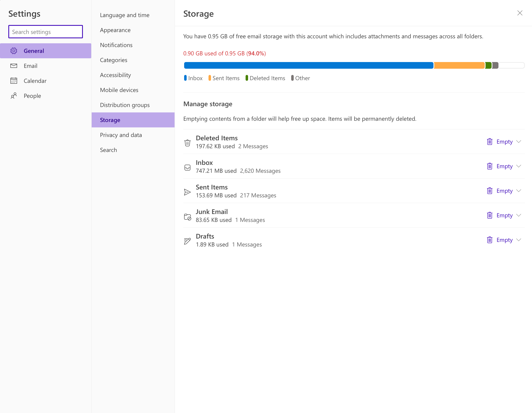Expand Empty options chevron for Inbox

[519, 166]
